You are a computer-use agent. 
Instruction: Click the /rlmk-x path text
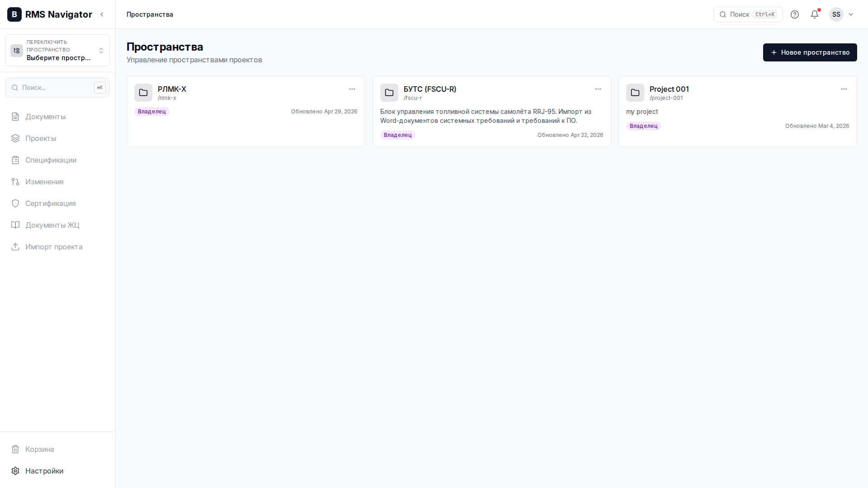click(167, 98)
